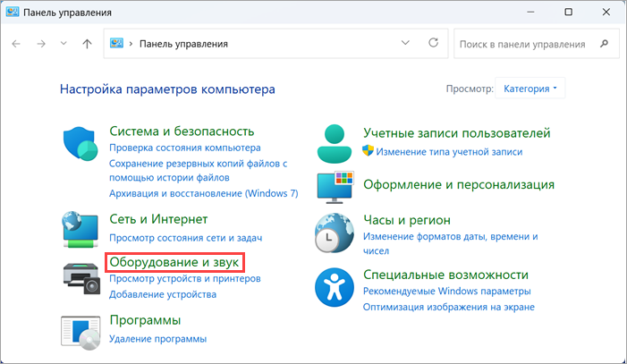Click Рекомендуемые Windows параметры link

447,291
